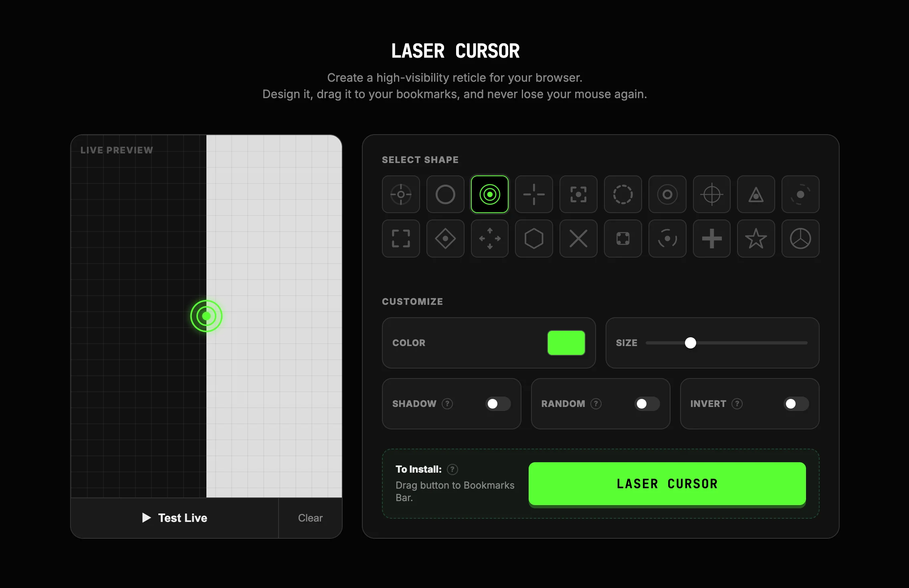The width and height of the screenshot is (909, 588).
Task: Toggle the Invert setting
Action: click(x=796, y=404)
